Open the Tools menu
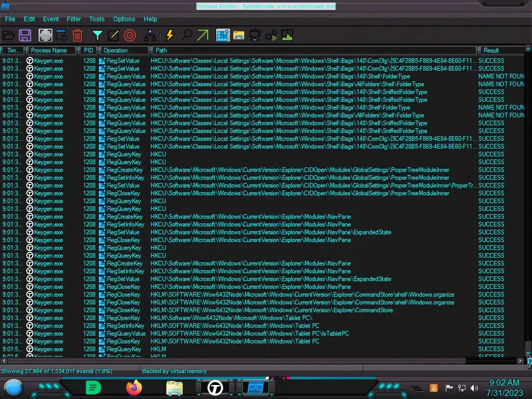Screen dimensions: 532x399 97,19
